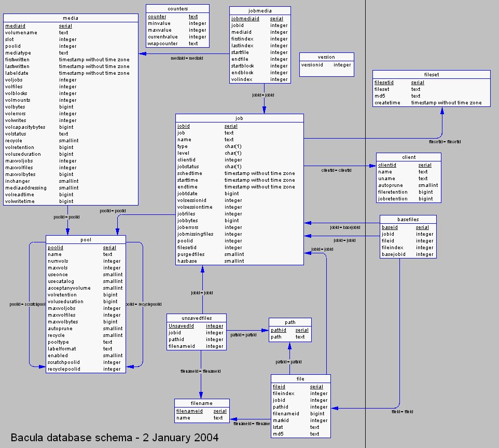Click the unsavedfiles table header
This screenshot has width=499, height=448.
(x=196, y=318)
